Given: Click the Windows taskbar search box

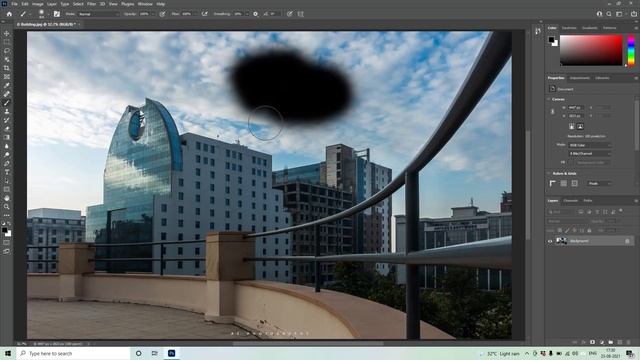Looking at the screenshot, I should pyautogui.click(x=73, y=353).
